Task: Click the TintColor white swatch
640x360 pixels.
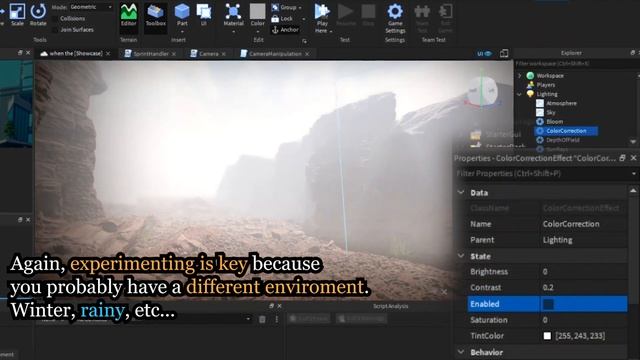Action: pos(547,336)
